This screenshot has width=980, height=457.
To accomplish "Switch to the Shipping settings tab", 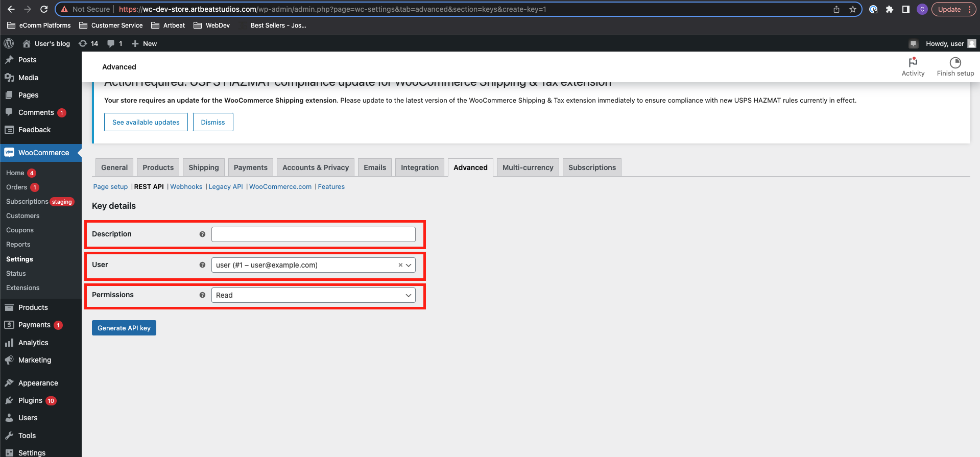I will (203, 167).
